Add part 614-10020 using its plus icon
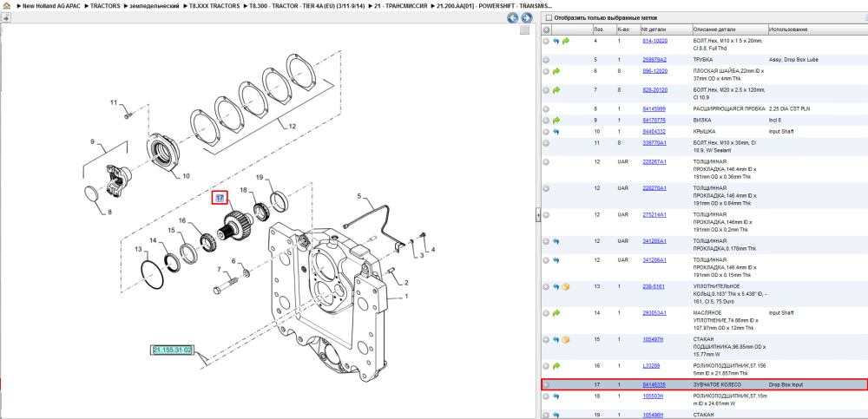This screenshot has width=868, height=419. pos(546,41)
